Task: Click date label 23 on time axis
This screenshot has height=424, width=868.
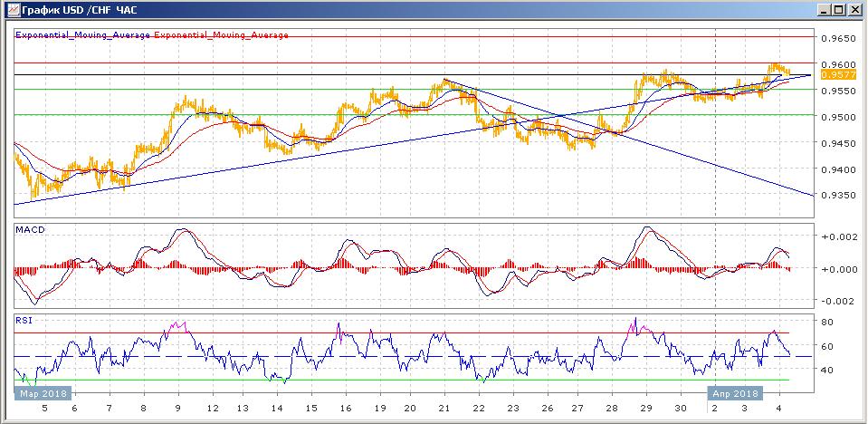Action: tap(513, 409)
